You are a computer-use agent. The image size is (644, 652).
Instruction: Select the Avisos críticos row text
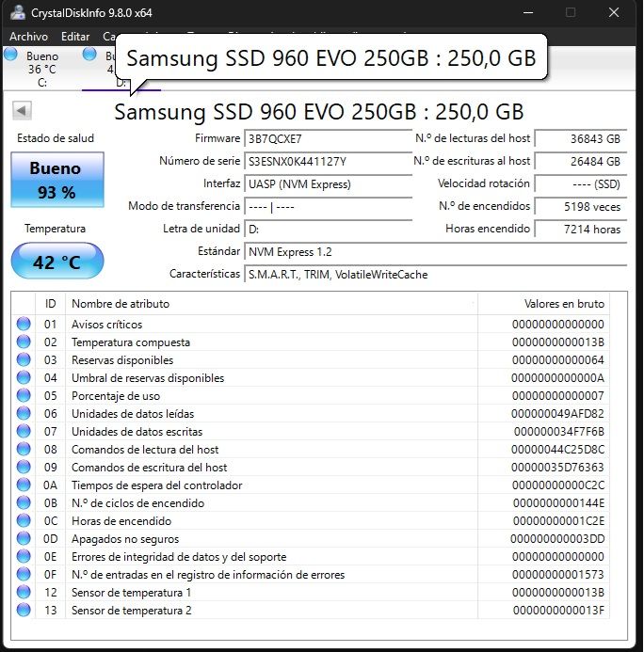[x=107, y=325]
